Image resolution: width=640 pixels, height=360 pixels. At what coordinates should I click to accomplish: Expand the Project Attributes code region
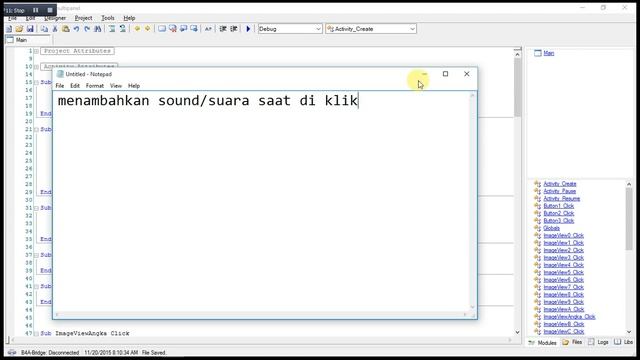click(36, 51)
